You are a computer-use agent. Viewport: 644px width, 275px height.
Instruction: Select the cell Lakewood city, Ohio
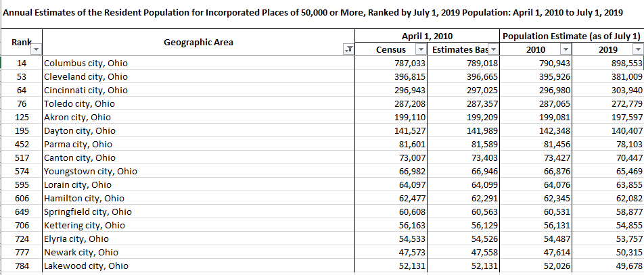pyautogui.click(x=198, y=266)
